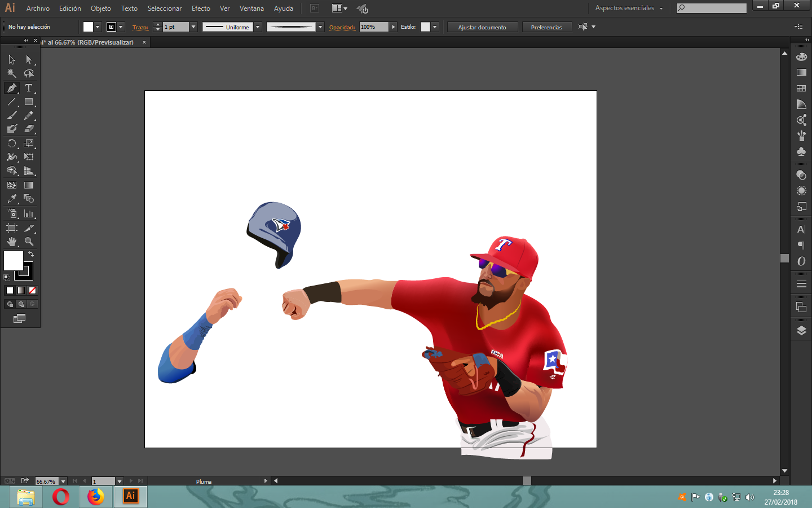Screen dimensions: 812x508
Task: Open the Objeto menu
Action: 100,8
